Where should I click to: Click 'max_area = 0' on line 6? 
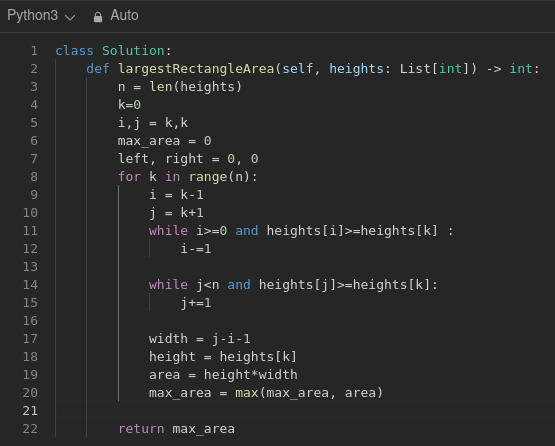click(x=165, y=141)
